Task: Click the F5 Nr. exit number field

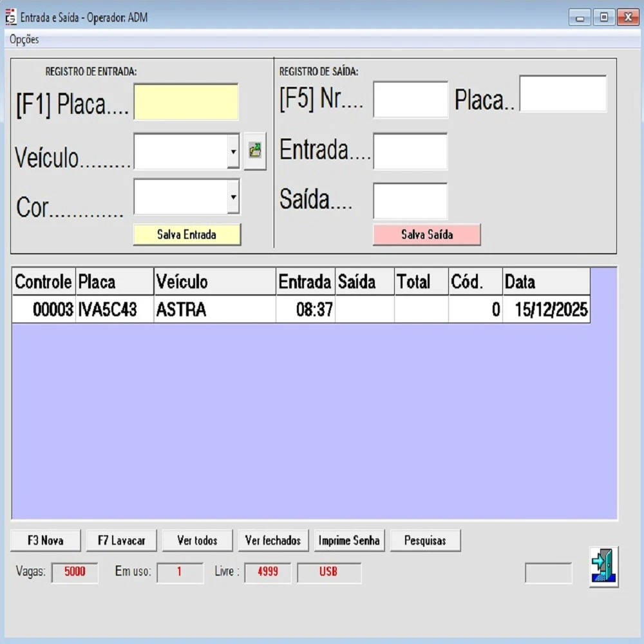Action: (410, 100)
